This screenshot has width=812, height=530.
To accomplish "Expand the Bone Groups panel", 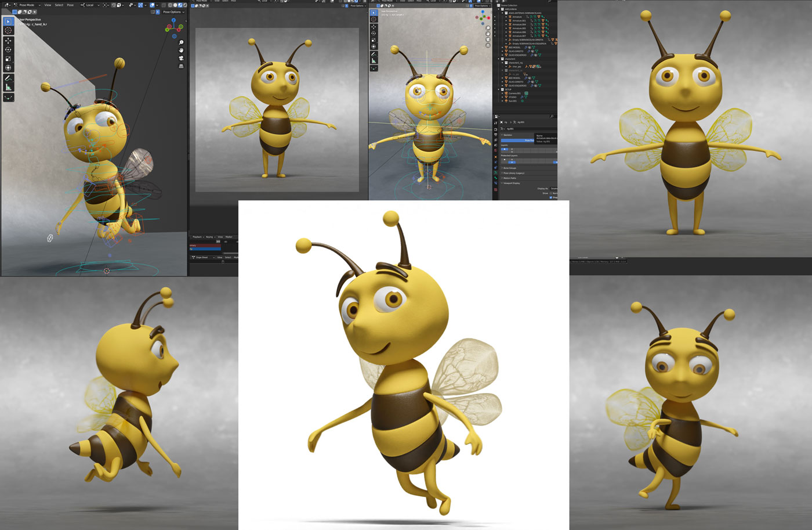I will coord(510,168).
